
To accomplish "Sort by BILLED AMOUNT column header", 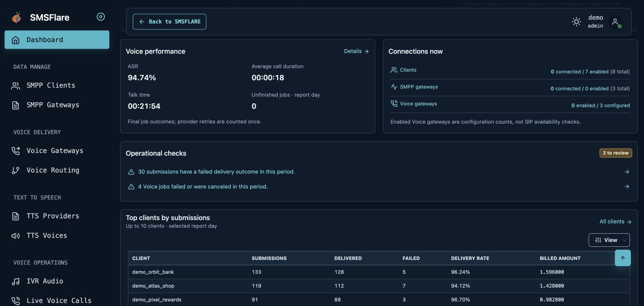I will tap(560, 258).
